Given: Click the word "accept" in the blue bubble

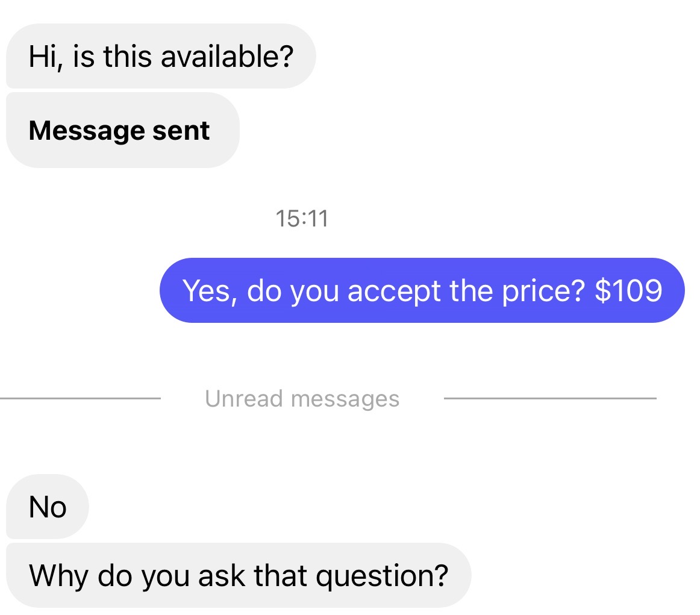Looking at the screenshot, I should click(395, 290).
